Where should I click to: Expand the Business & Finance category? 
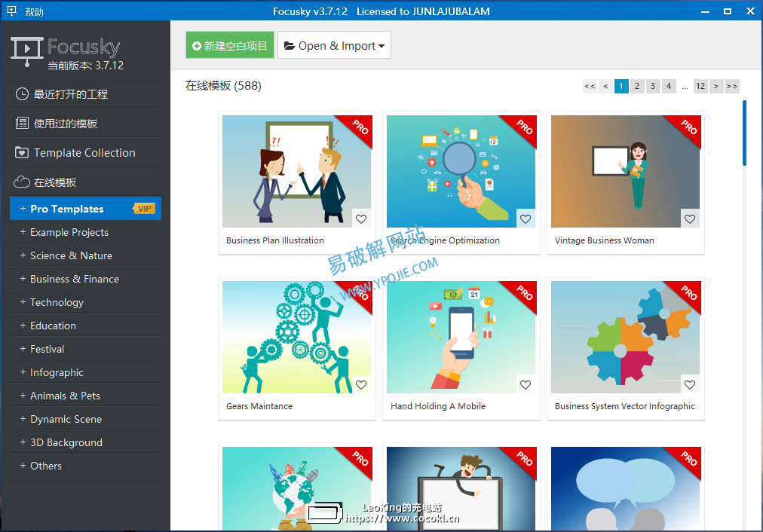point(23,279)
